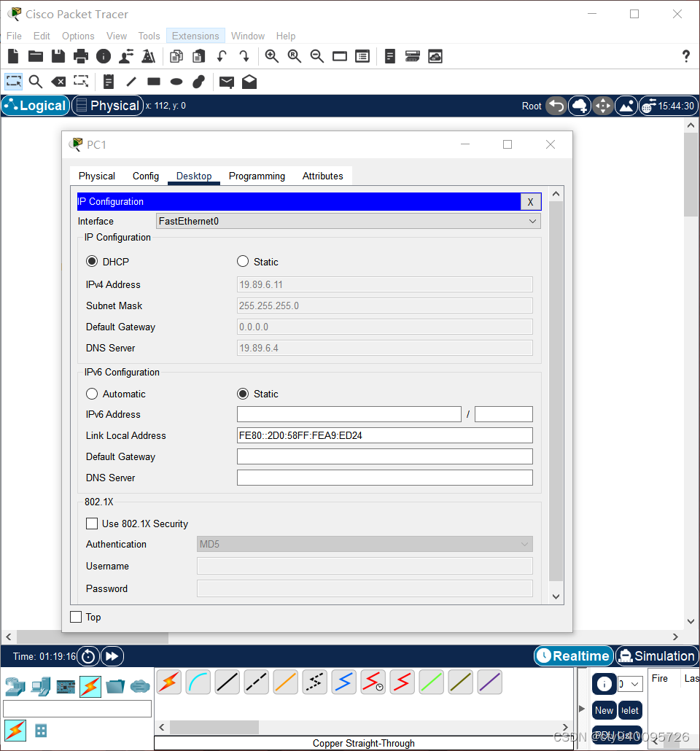Select Static radio button under IP Configuration
The image size is (700, 751).
(x=243, y=262)
